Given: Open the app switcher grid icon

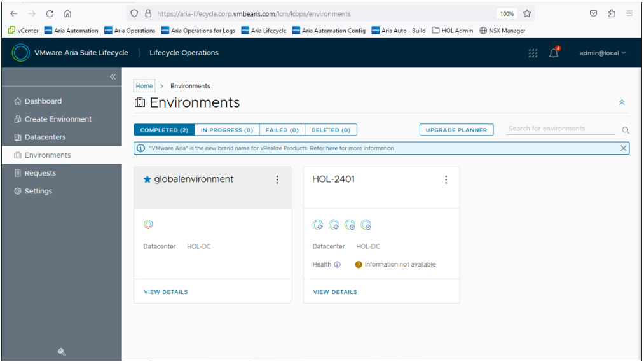Looking at the screenshot, I should (x=533, y=53).
